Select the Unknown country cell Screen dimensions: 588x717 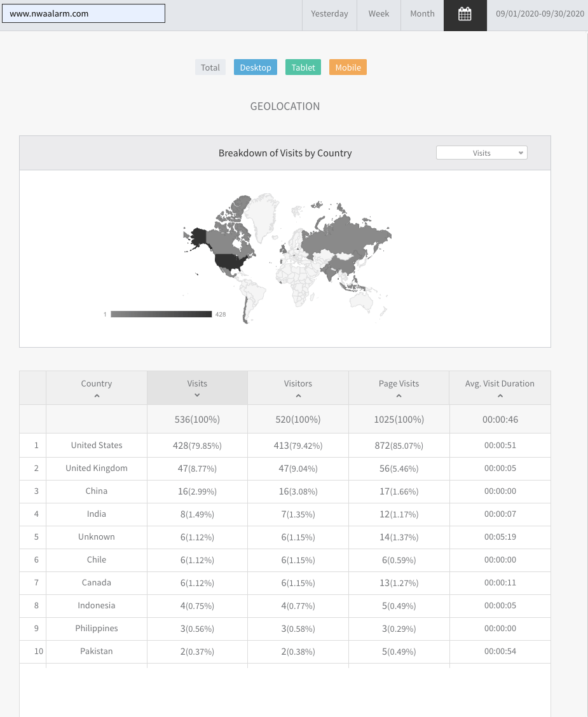(x=97, y=537)
